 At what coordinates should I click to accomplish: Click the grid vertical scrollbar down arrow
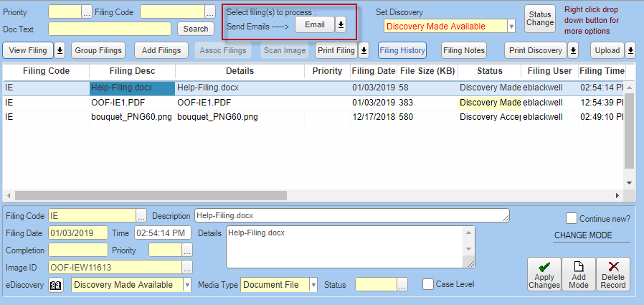tap(629, 182)
